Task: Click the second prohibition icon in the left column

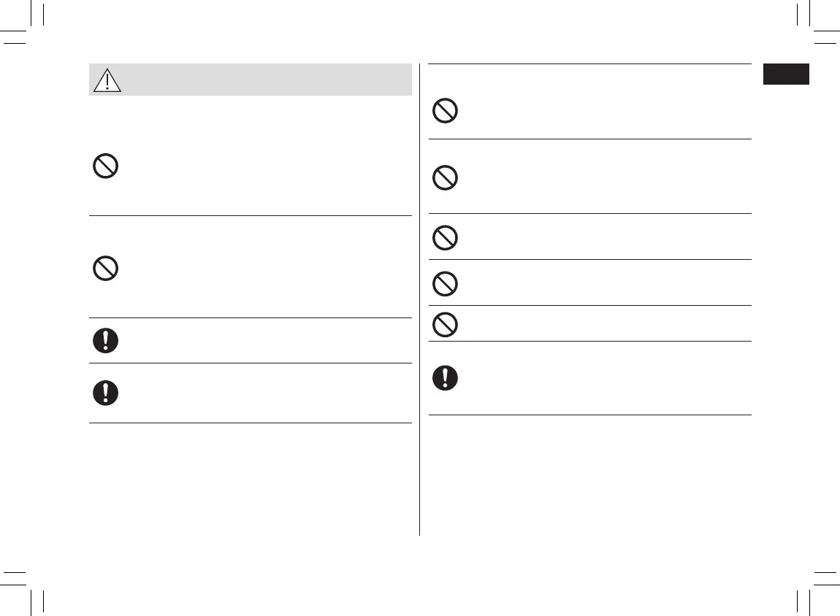Action: tap(106, 268)
